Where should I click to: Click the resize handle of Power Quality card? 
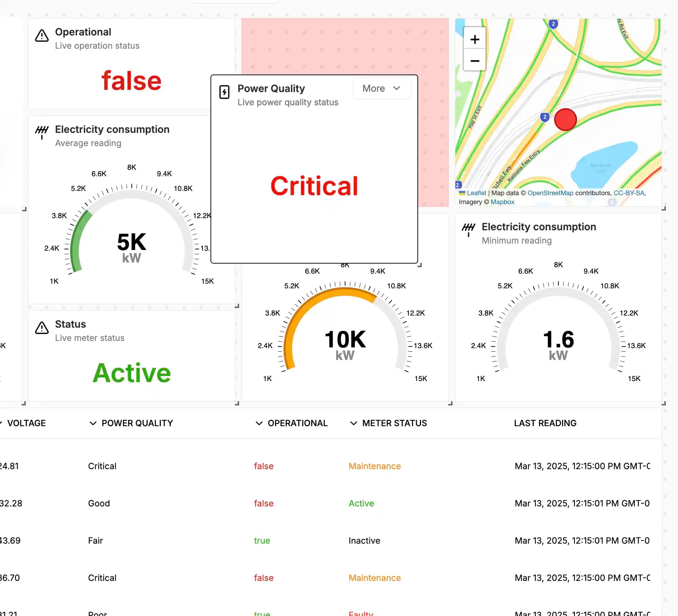[420, 265]
